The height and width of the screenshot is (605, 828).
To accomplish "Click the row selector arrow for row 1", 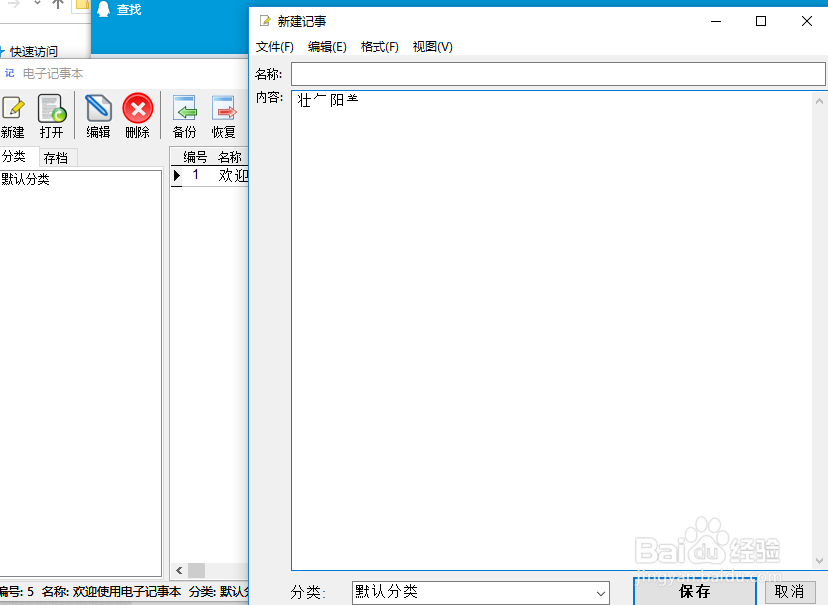I will pos(177,175).
